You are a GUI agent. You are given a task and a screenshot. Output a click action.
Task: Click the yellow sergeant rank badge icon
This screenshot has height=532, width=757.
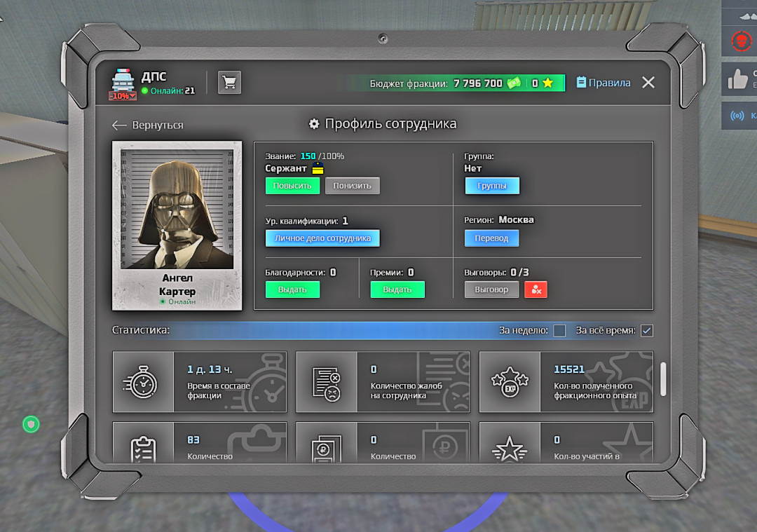[318, 168]
